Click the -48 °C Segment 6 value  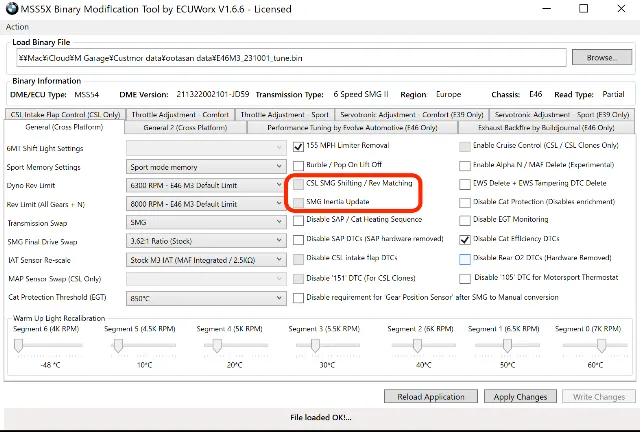(51, 365)
